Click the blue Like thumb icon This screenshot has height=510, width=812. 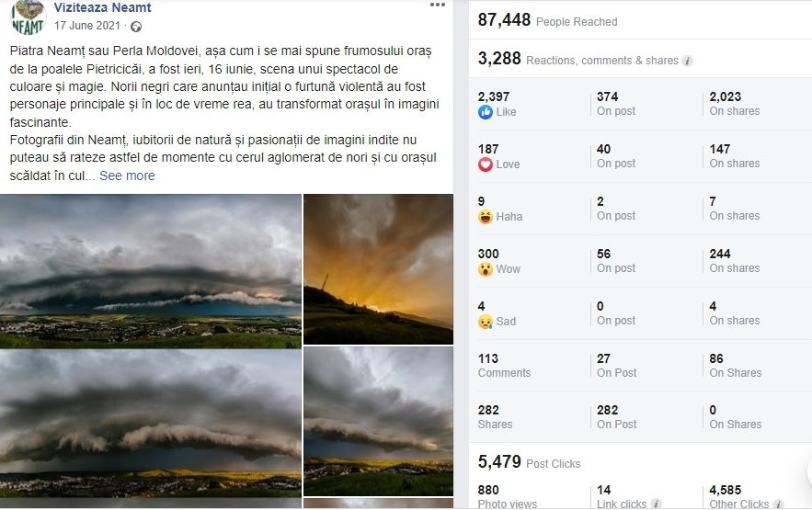click(486, 112)
